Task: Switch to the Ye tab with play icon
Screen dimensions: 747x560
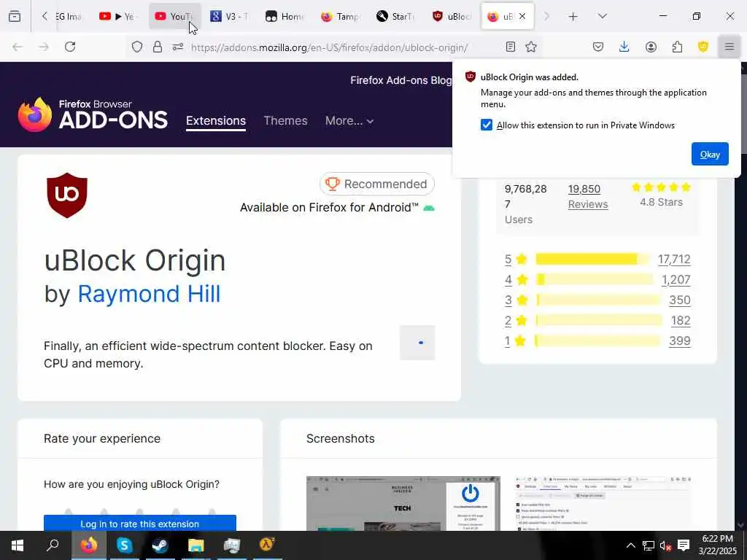Action: click(x=119, y=16)
